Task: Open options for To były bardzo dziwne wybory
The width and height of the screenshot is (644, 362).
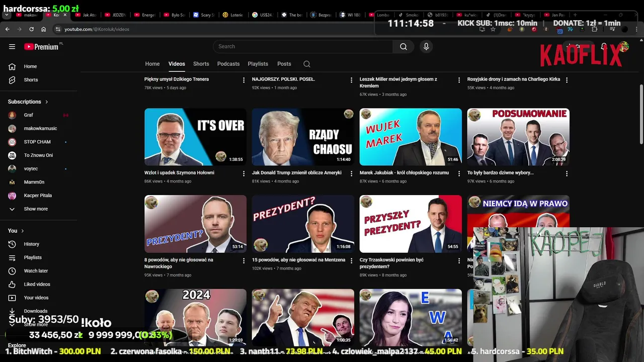Action: [567, 173]
